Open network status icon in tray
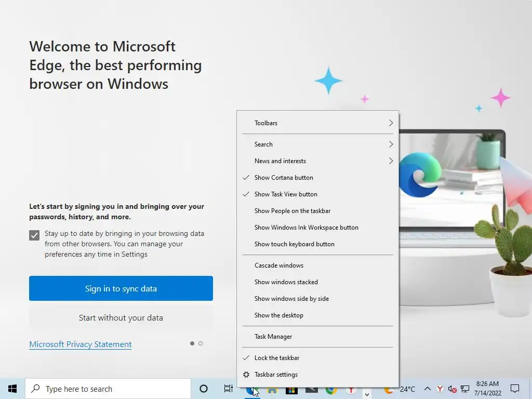 (x=465, y=389)
